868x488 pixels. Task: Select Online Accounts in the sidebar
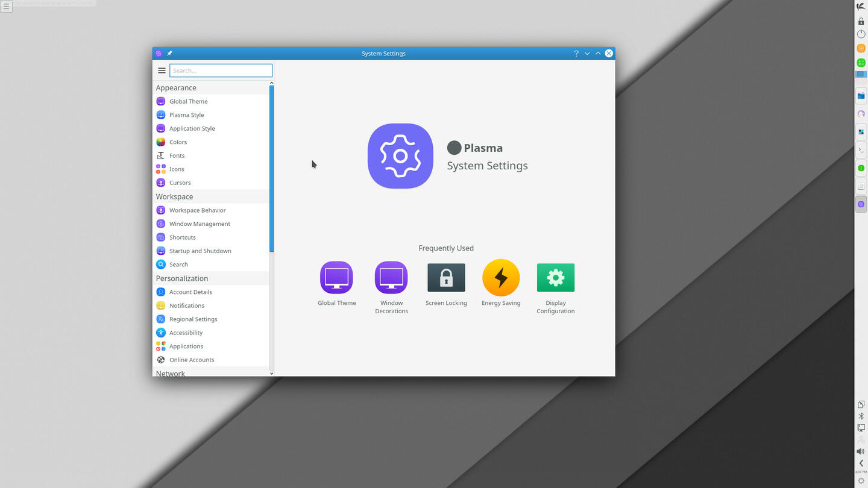(x=210, y=360)
